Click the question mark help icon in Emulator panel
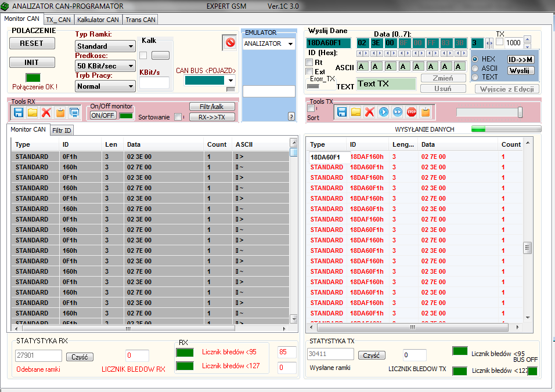The image size is (555, 392). pos(291,117)
